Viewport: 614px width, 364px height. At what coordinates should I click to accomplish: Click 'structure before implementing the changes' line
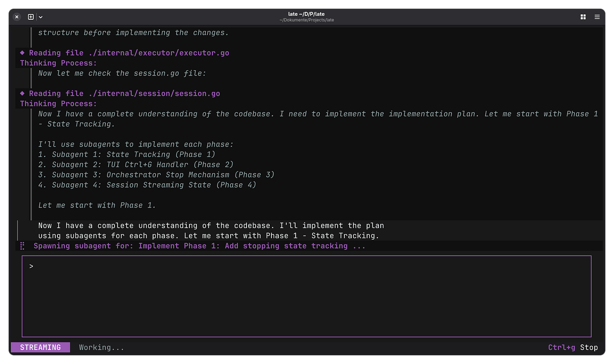click(133, 32)
